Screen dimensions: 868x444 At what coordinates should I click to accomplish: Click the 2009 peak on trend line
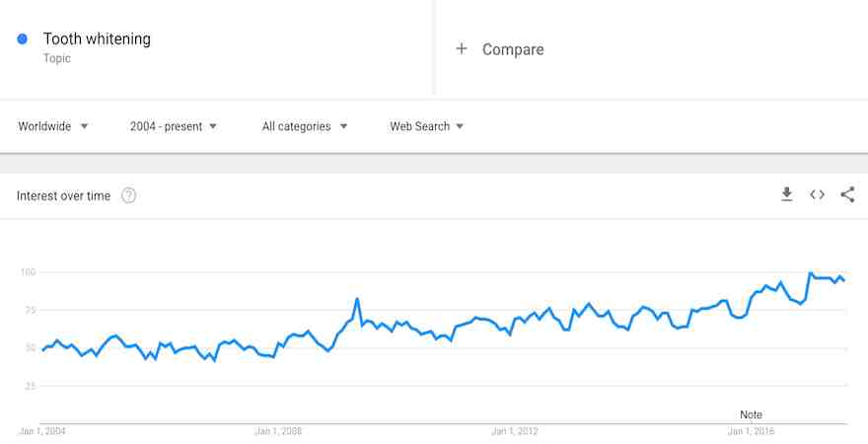click(357, 299)
